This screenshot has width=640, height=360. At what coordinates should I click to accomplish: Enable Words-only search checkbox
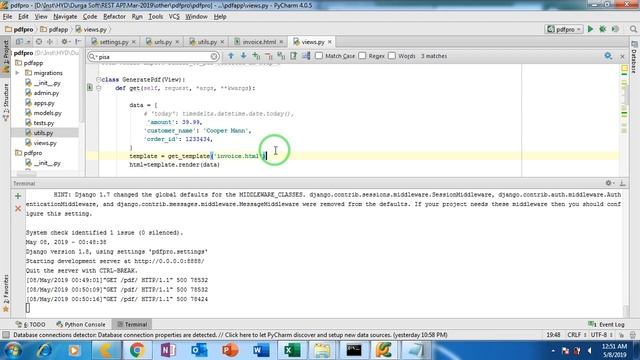[x=392, y=56]
